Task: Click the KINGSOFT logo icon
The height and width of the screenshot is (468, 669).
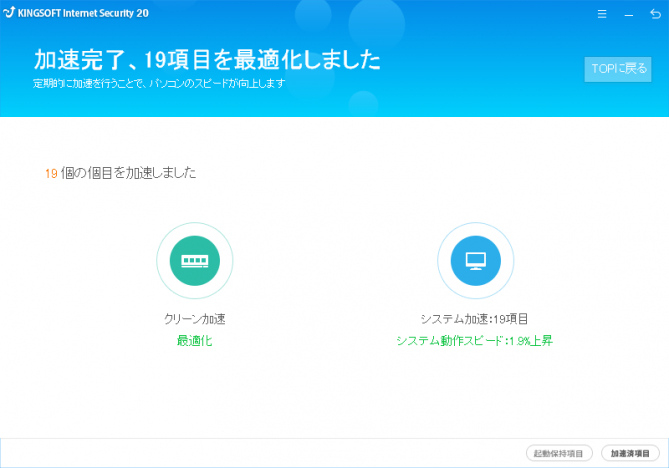Action: (9, 15)
